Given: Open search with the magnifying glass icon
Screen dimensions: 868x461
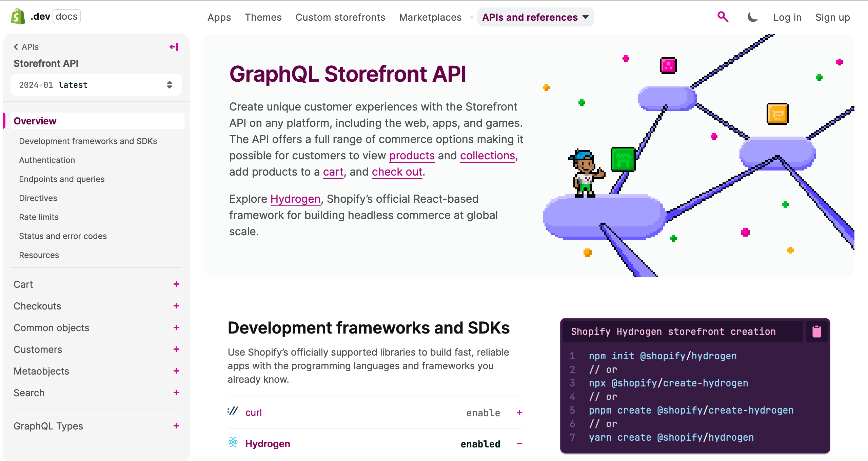Looking at the screenshot, I should (723, 17).
